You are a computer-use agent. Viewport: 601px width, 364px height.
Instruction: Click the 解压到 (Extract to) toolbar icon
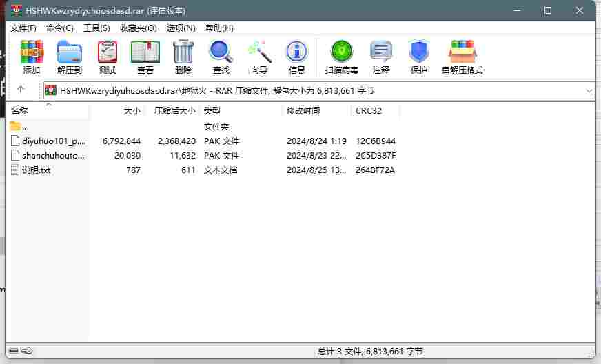pyautogui.click(x=70, y=52)
